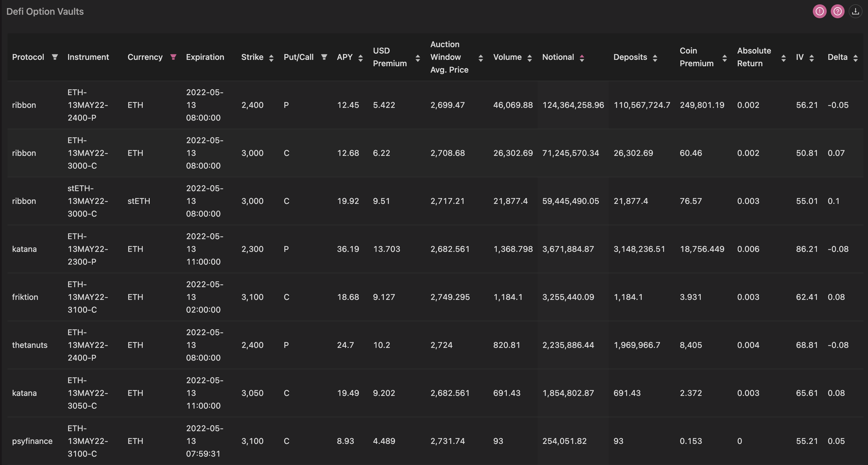This screenshot has height=465, width=868.
Task: Click delta value 0.1 in stETH row
Action: pyautogui.click(x=833, y=201)
